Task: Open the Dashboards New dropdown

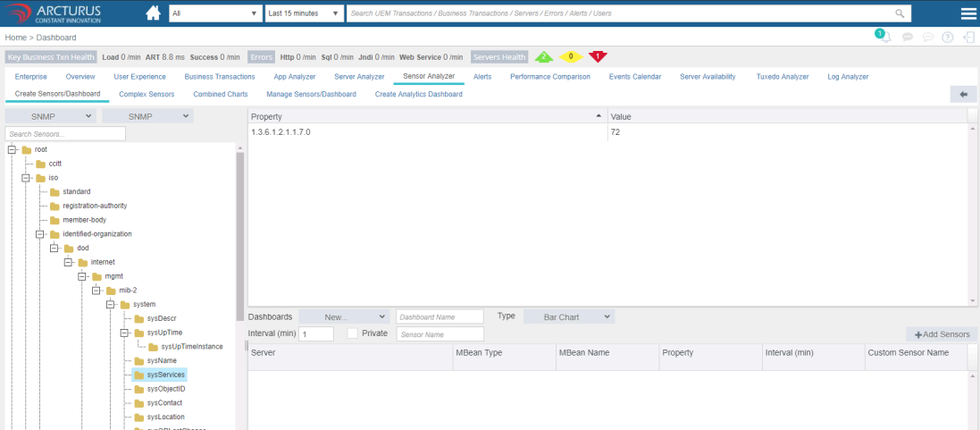Action: (x=344, y=316)
